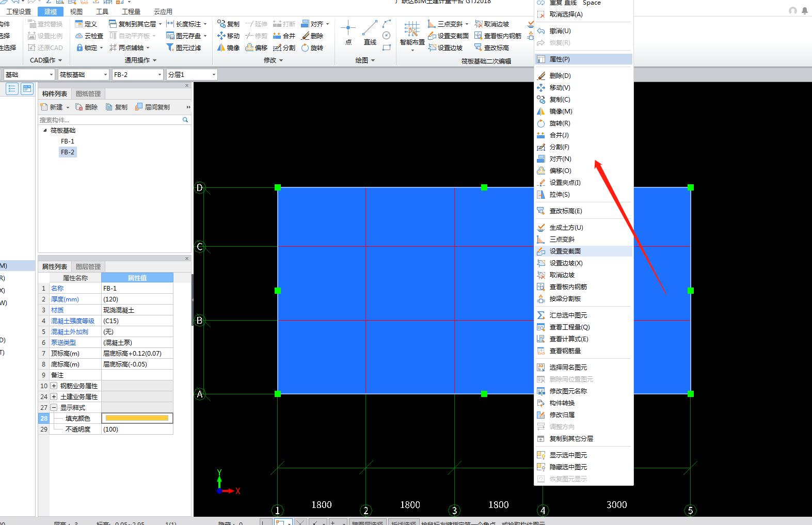Click 删除 button in component list toolbar
The height and width of the screenshot is (525, 812).
pyautogui.click(x=86, y=107)
